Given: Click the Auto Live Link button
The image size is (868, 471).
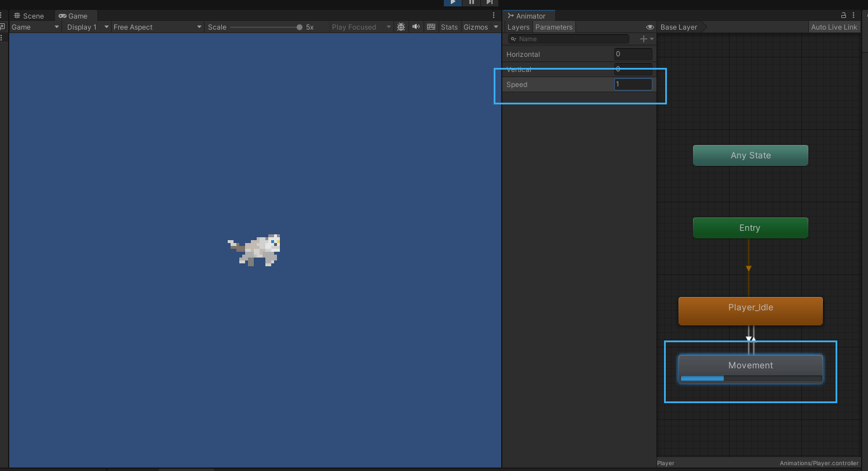Looking at the screenshot, I should pos(834,27).
